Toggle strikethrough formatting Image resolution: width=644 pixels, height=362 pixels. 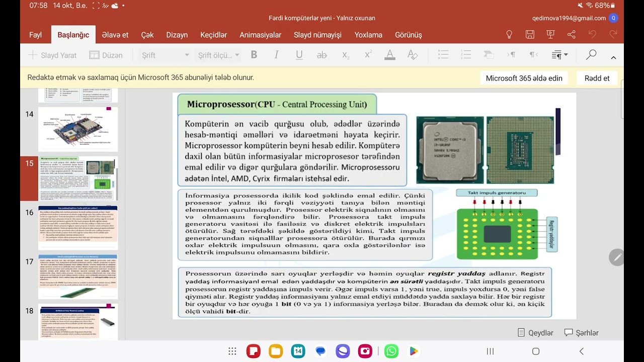[x=322, y=55]
